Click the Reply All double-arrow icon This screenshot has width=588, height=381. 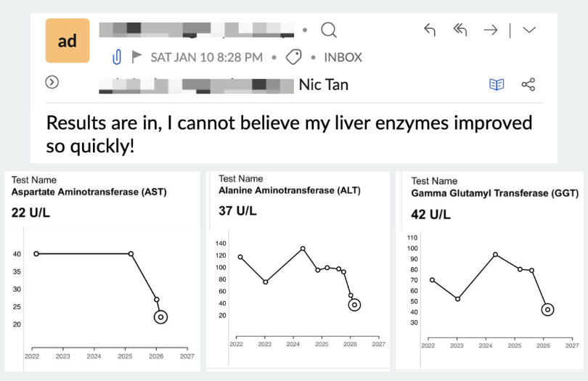pos(460,30)
